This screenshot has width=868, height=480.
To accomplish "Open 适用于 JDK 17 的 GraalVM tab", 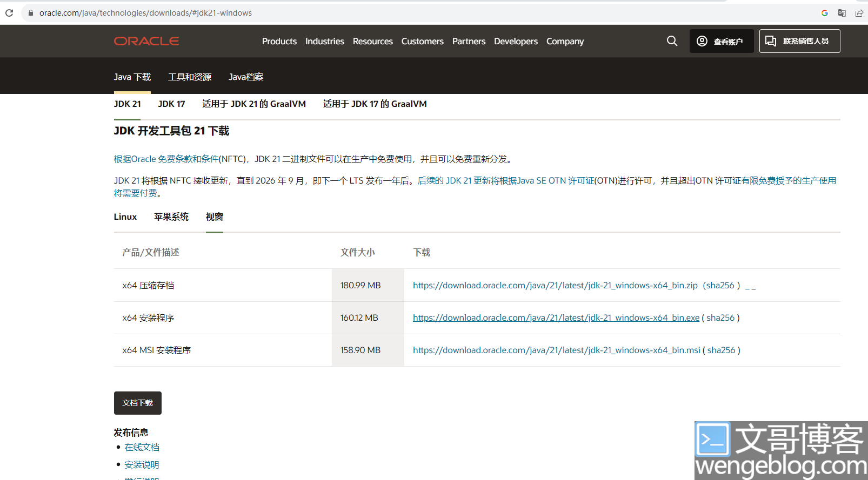I will (x=375, y=104).
